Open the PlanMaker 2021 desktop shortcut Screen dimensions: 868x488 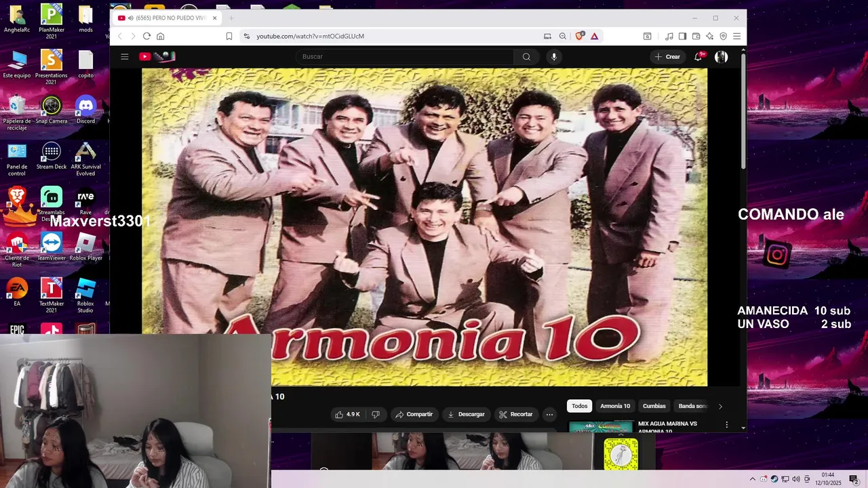(x=52, y=22)
